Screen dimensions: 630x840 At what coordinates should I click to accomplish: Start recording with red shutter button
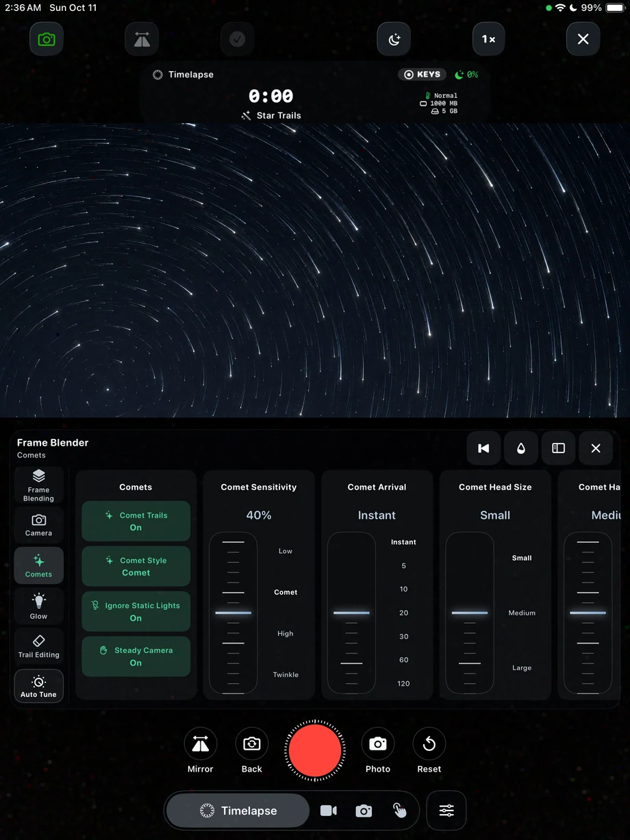[x=315, y=750]
